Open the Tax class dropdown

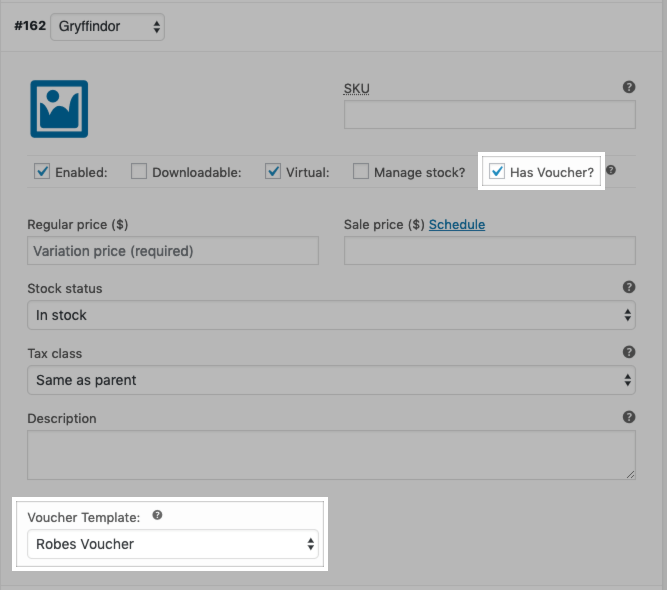(331, 380)
